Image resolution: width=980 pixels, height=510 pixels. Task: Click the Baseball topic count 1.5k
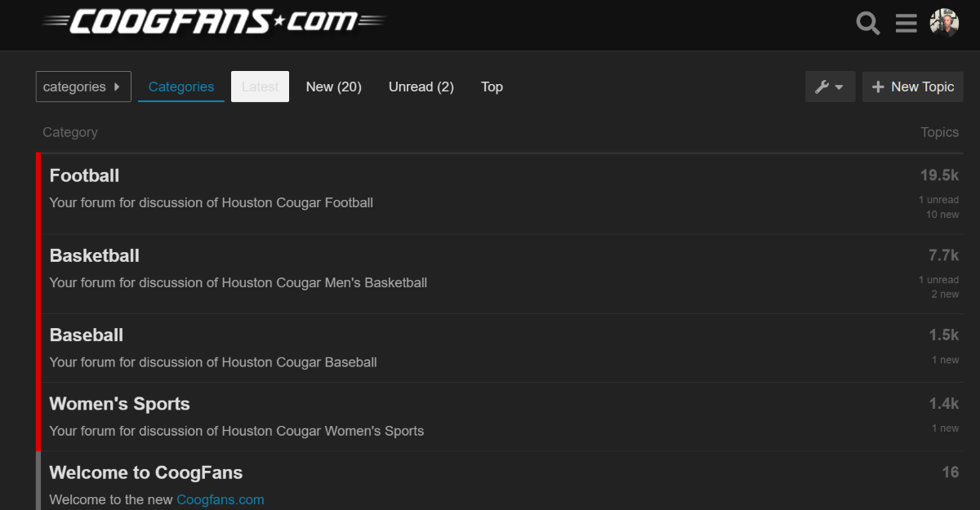point(943,335)
